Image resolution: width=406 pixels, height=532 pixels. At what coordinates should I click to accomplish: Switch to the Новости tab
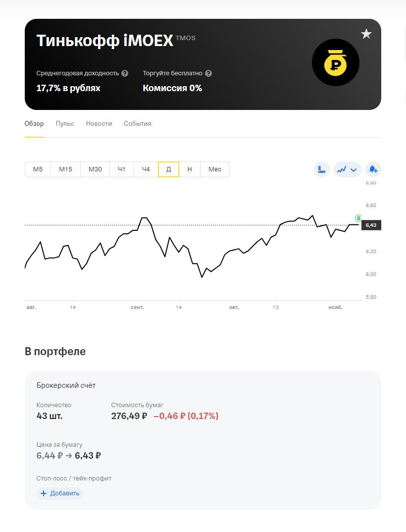(x=99, y=124)
